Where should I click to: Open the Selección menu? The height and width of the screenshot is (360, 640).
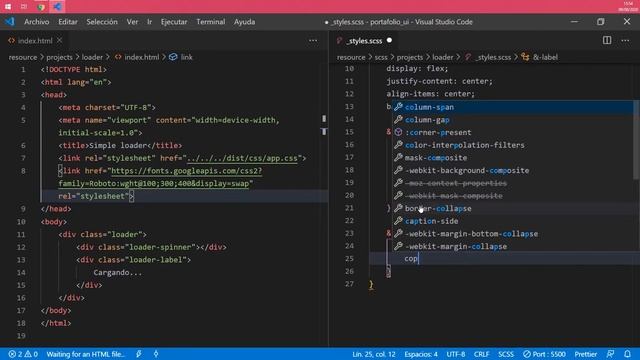click(102, 22)
